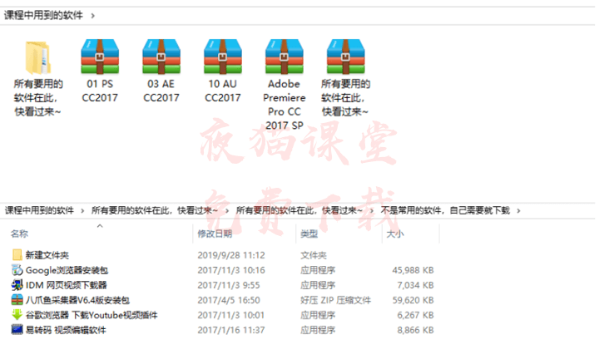Select the 01 PS CC2017 archive icon
The image size is (599, 364).
tap(100, 57)
